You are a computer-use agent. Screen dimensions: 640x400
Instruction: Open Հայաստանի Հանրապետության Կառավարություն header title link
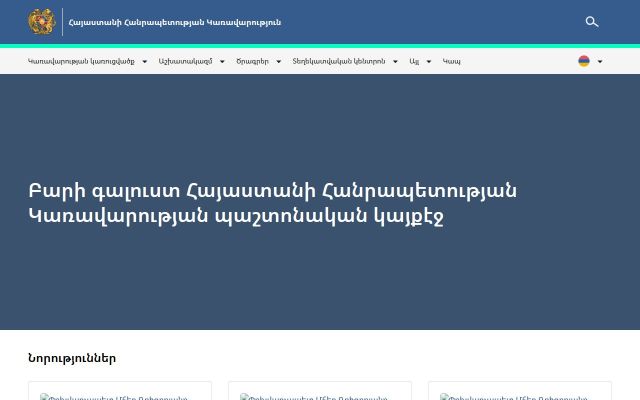175,22
